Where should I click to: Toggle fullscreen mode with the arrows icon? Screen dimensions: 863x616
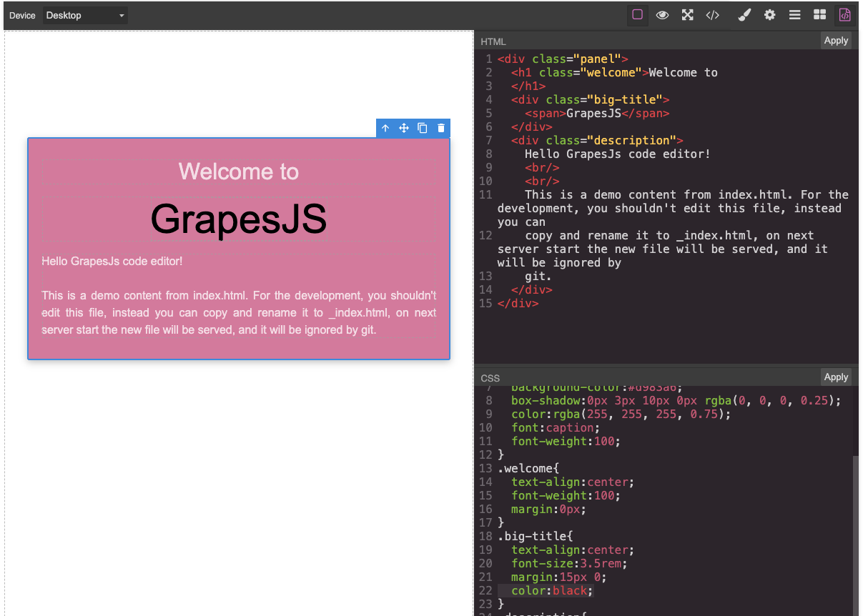click(x=688, y=15)
